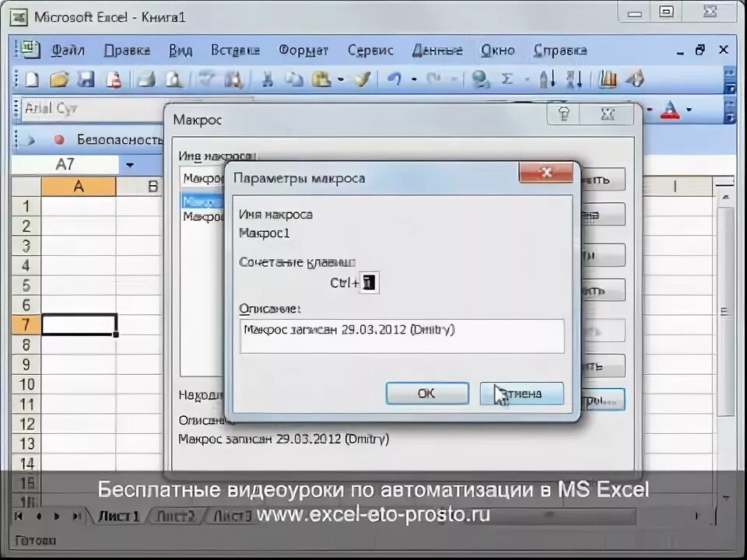Open the Сервис menu

pos(370,50)
